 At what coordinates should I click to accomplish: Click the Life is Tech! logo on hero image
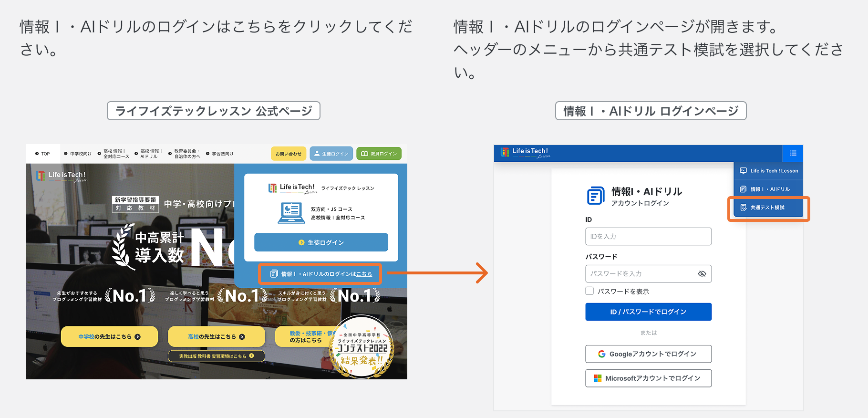pos(62,176)
